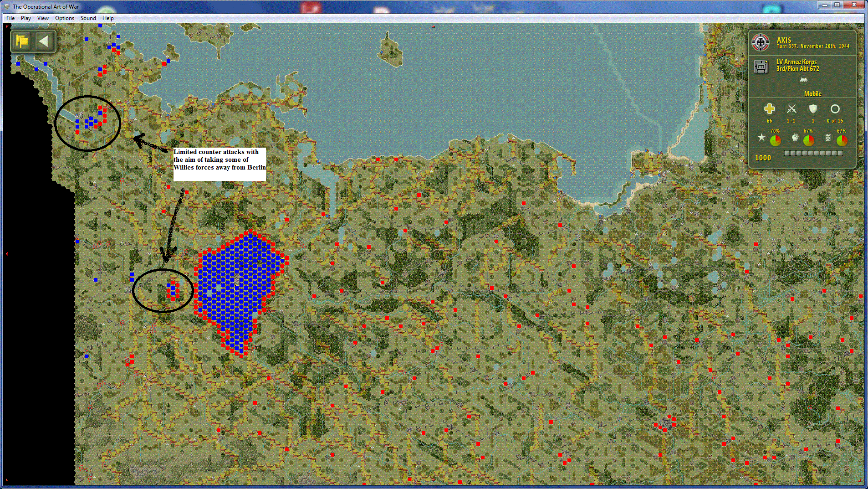Viewport: 868px width, 489px height.
Task: Click the white circle movement icon
Action: (x=835, y=109)
